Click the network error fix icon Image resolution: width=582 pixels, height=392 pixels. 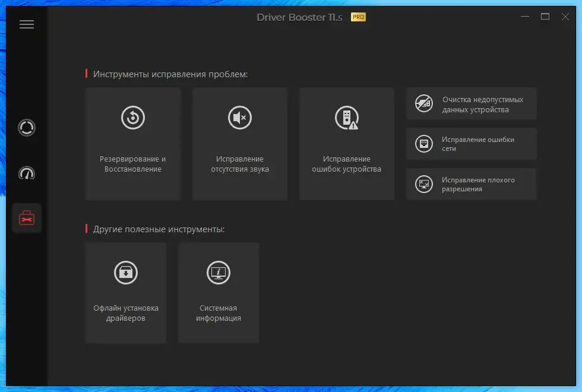point(424,144)
